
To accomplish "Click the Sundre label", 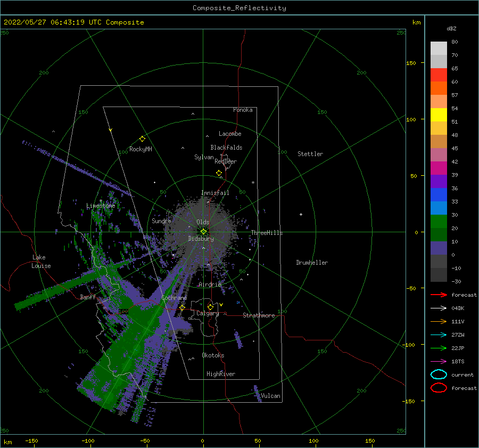I will [162, 221].
